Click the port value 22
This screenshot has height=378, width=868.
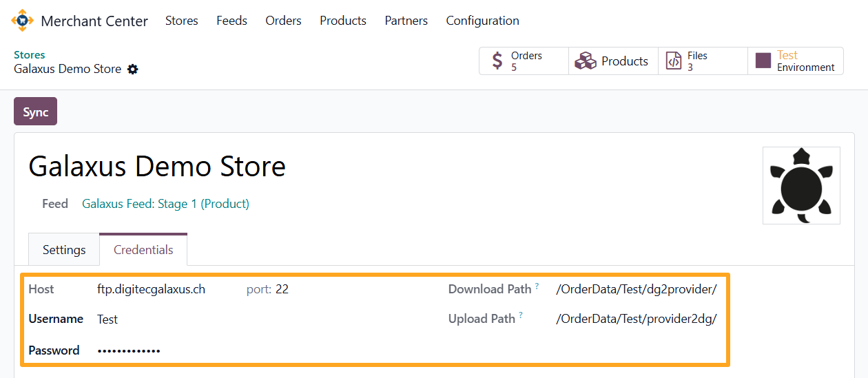click(282, 289)
